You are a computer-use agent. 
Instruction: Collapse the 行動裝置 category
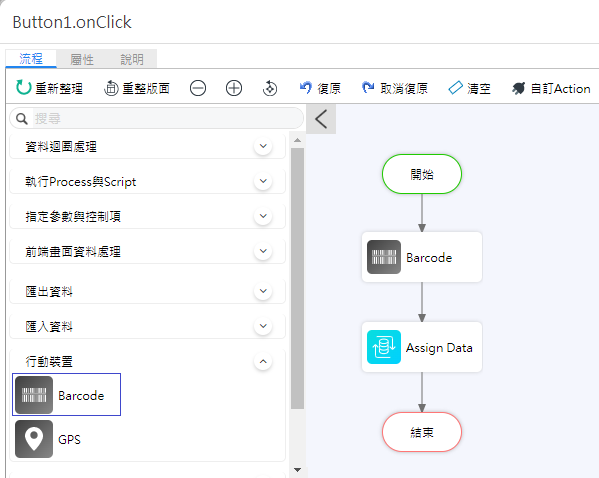(x=263, y=361)
